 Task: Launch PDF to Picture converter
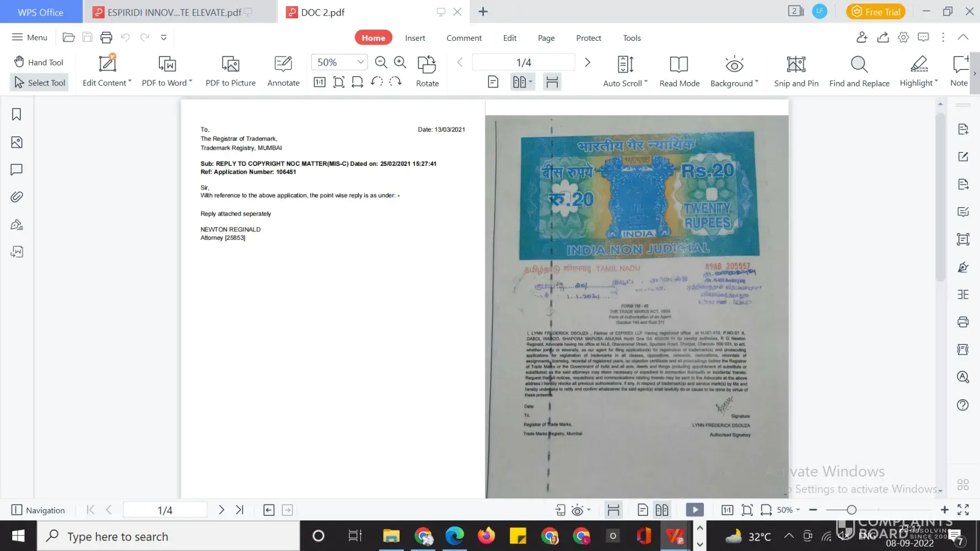(x=230, y=71)
